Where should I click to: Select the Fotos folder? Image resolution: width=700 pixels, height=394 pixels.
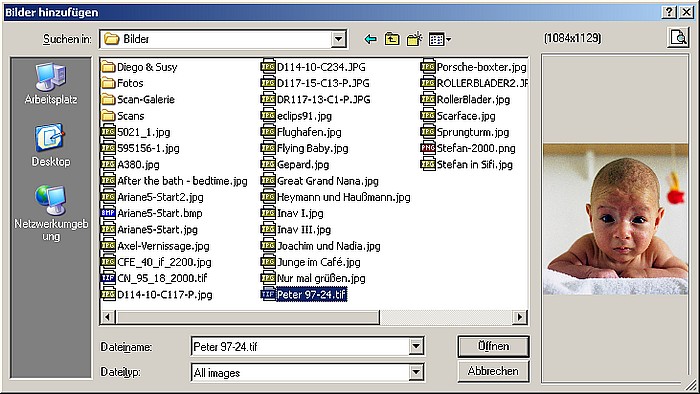click(122, 83)
